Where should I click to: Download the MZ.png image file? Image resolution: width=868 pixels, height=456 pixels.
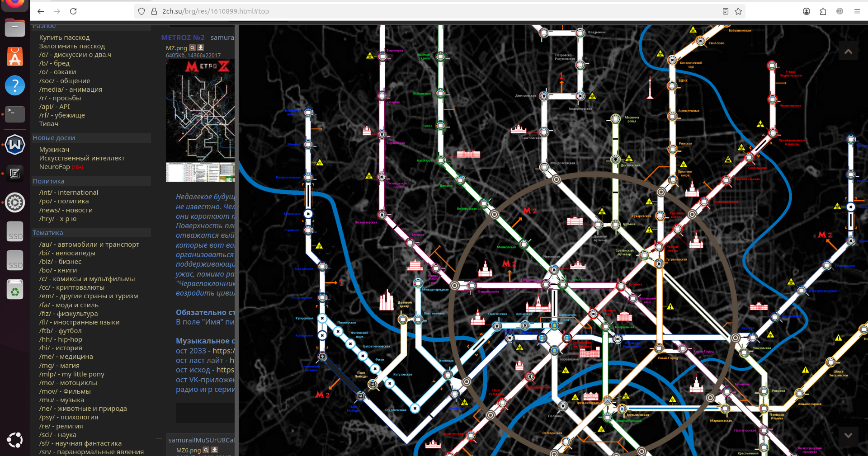[x=201, y=47]
